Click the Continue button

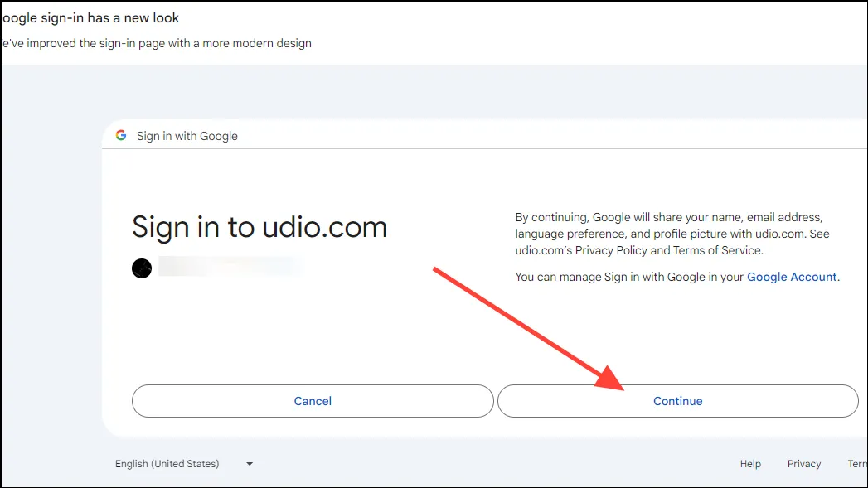677,401
